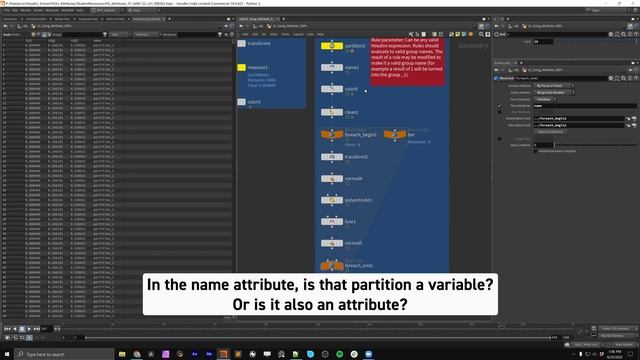Select the name1 node
The width and height of the screenshot is (640, 360).
(332, 67)
